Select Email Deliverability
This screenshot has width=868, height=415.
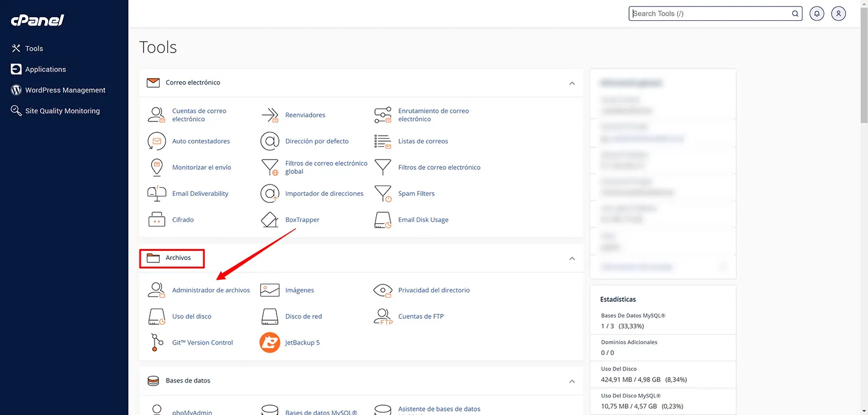coord(200,193)
